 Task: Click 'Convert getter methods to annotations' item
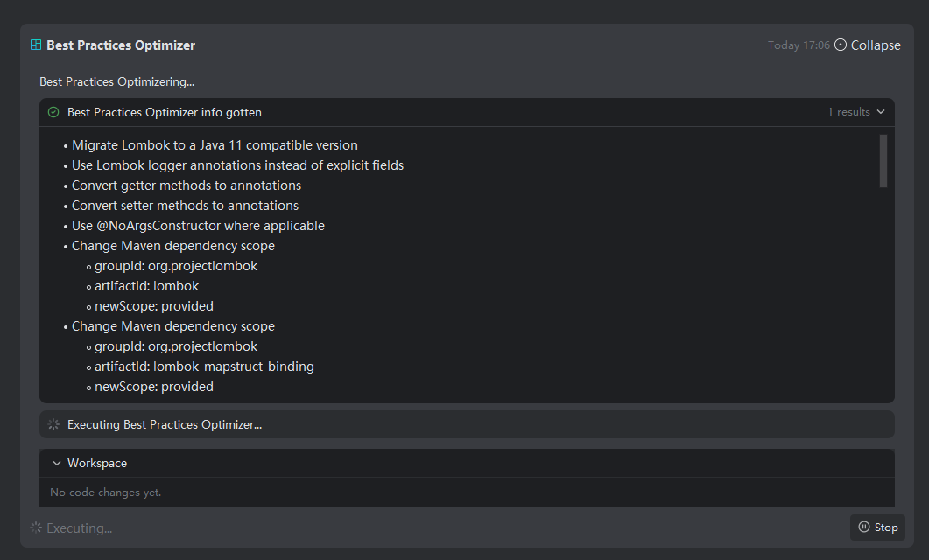pos(187,185)
